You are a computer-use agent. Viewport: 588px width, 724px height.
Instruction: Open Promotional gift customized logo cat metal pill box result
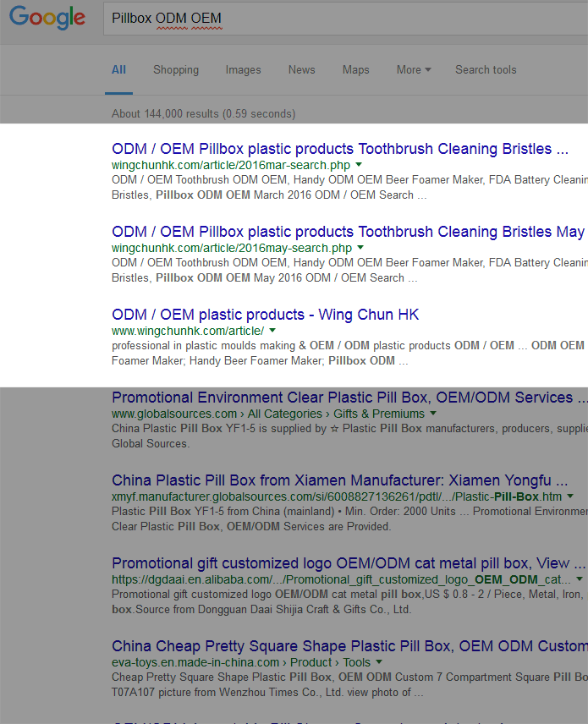point(349,562)
